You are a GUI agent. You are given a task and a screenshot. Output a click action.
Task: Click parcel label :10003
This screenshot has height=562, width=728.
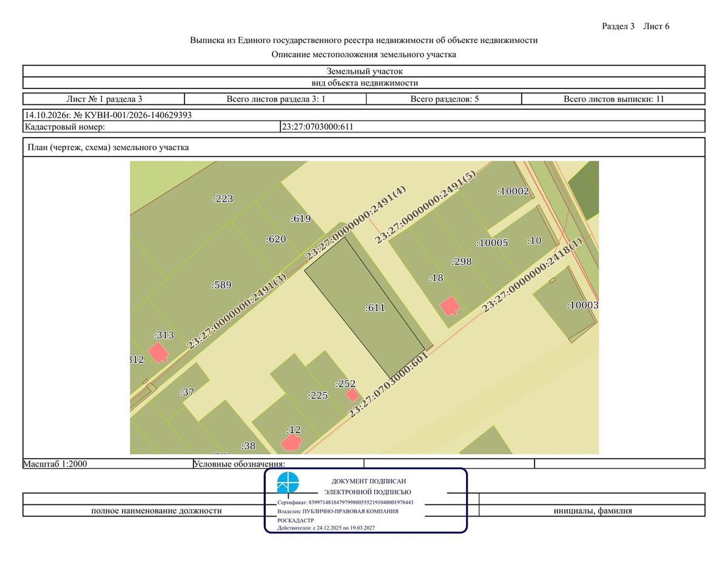click(582, 305)
